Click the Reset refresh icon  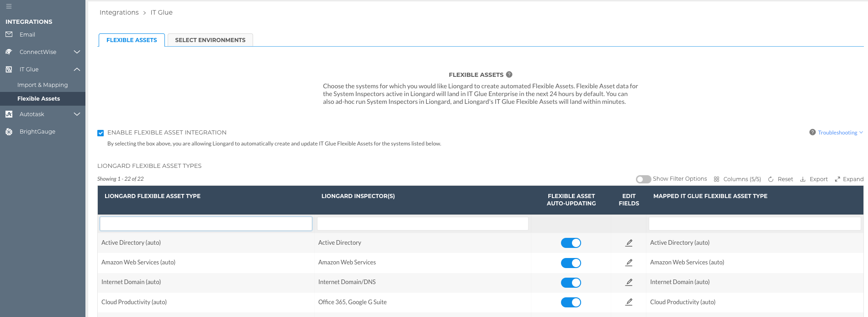tap(771, 179)
